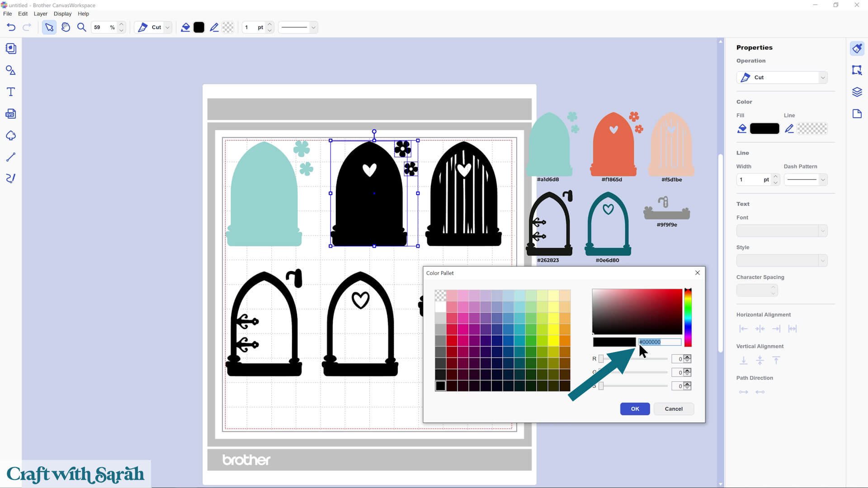Click align horizontal center icon
This screenshot has height=488, width=868.
pyautogui.click(x=760, y=328)
